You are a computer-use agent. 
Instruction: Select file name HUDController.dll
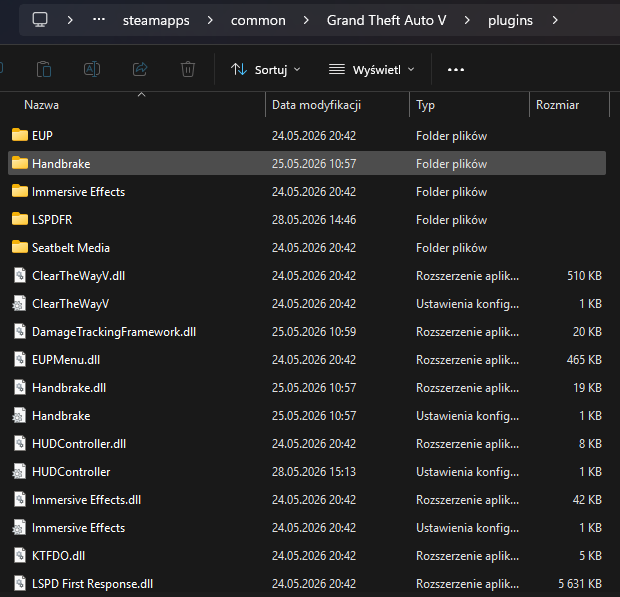pyautogui.click(x=79, y=444)
